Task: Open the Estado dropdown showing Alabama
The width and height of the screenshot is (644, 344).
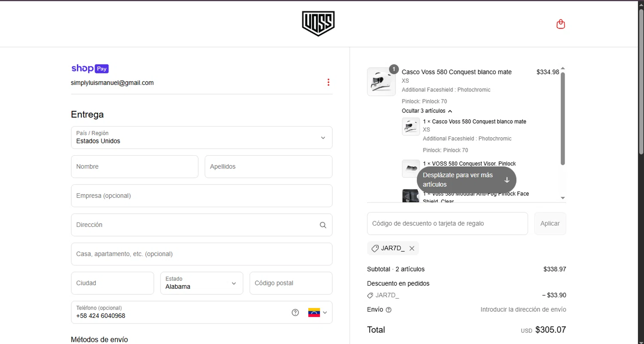Action: (202, 283)
